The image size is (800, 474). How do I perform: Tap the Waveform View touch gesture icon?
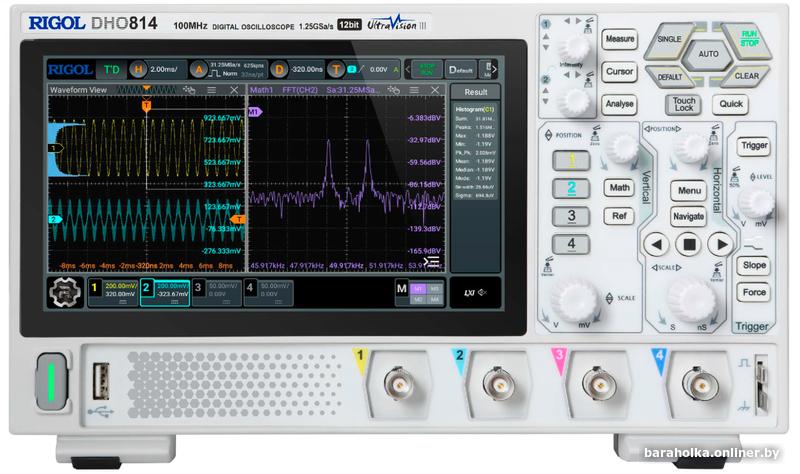pos(189,90)
